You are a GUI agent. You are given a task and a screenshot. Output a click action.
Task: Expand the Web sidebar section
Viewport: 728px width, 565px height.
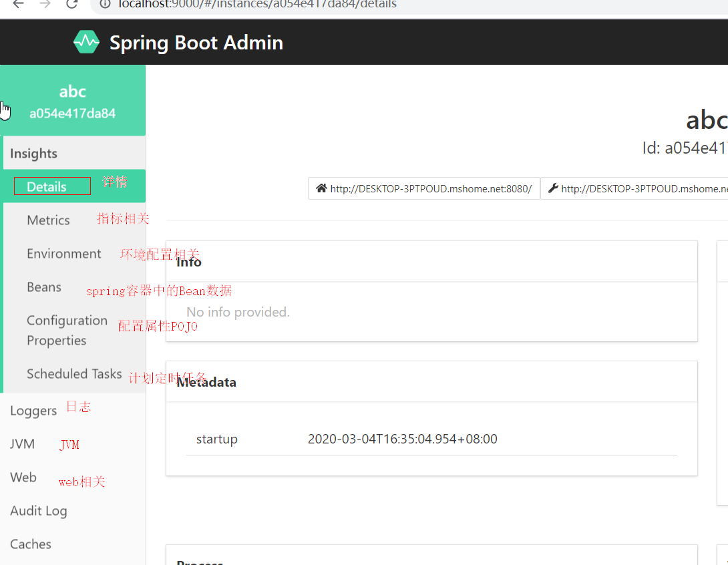tap(23, 478)
